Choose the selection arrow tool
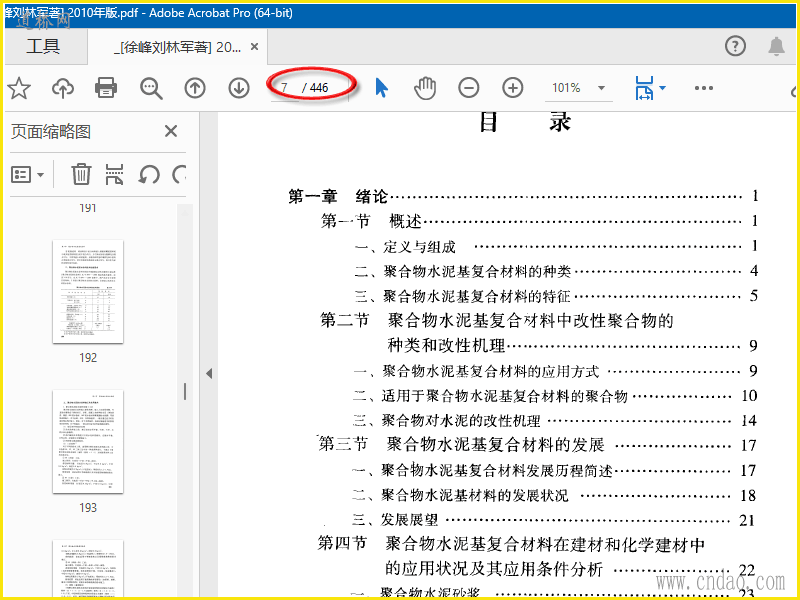Viewport: 800px width, 600px height. [x=382, y=88]
